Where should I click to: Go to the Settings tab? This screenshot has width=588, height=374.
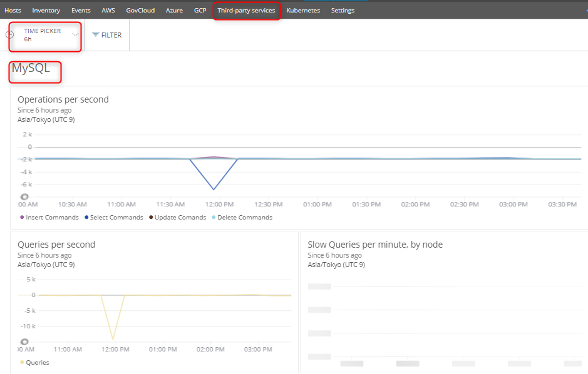tap(343, 11)
